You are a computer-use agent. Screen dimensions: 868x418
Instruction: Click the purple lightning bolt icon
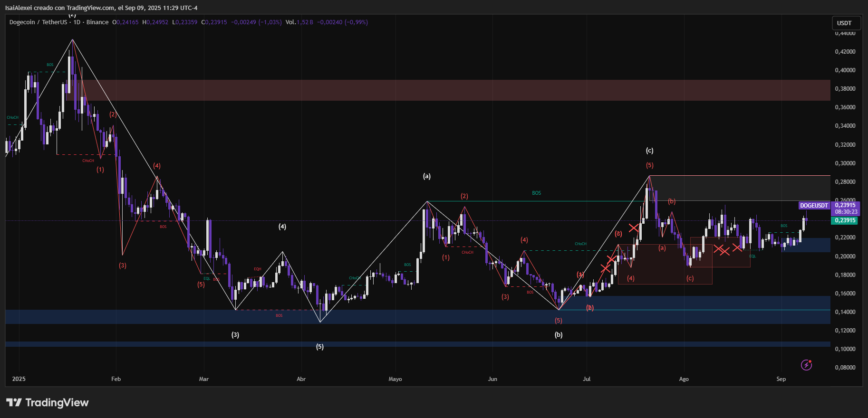click(x=806, y=365)
